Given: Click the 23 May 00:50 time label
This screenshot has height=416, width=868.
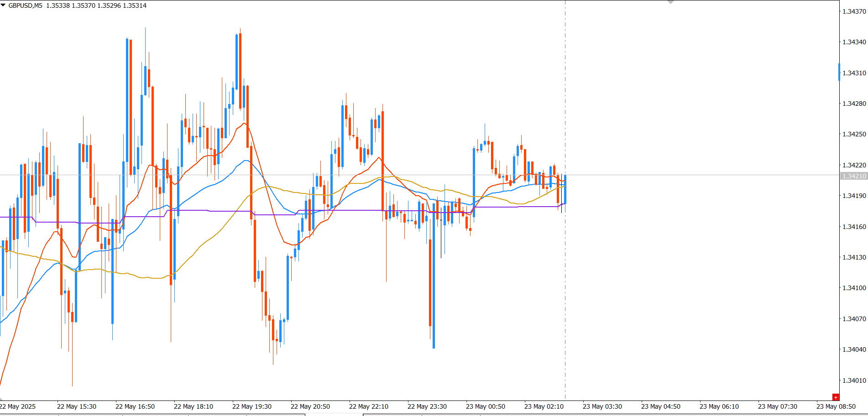Looking at the screenshot, I should pos(485,406).
